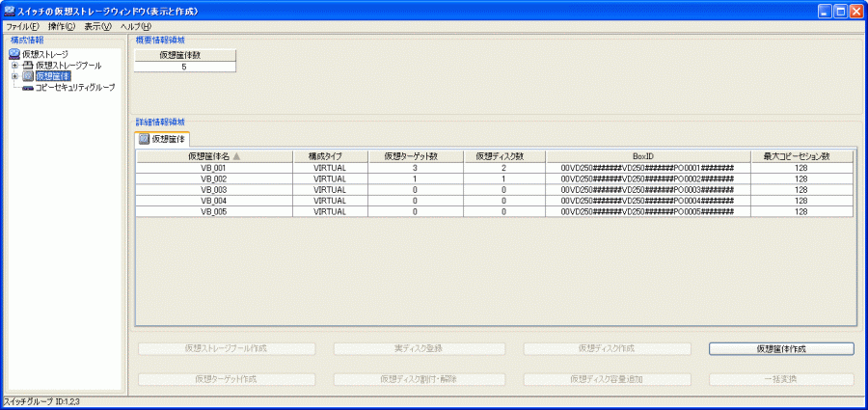Image resolution: width=868 pixels, height=410 pixels.
Task: Click the 仮想筐体 icon in the tree
Action: pos(27,76)
